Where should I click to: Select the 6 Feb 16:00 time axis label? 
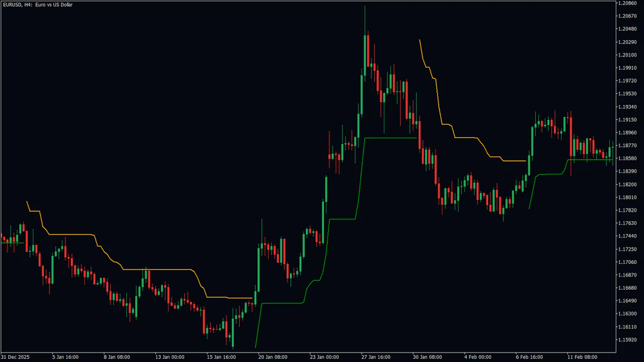(529, 357)
